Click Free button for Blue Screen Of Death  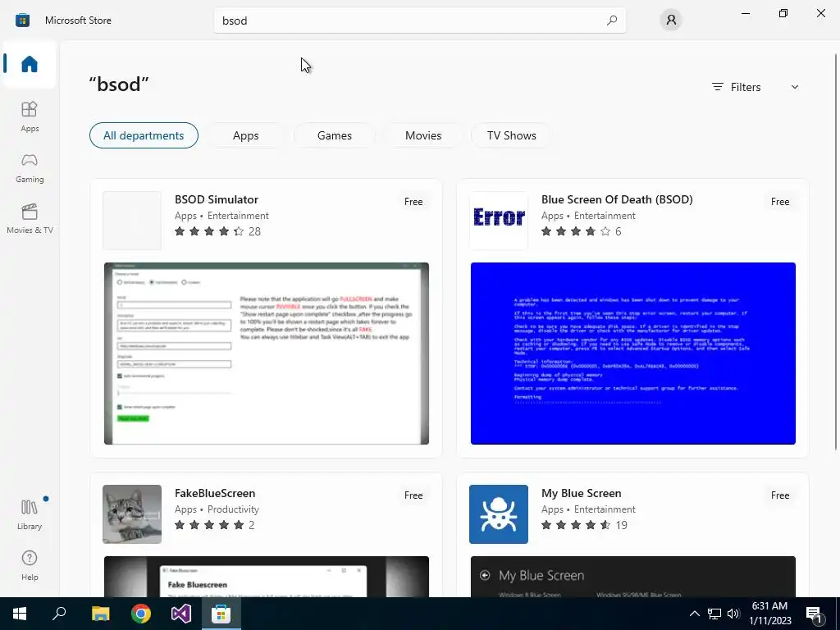[780, 202]
